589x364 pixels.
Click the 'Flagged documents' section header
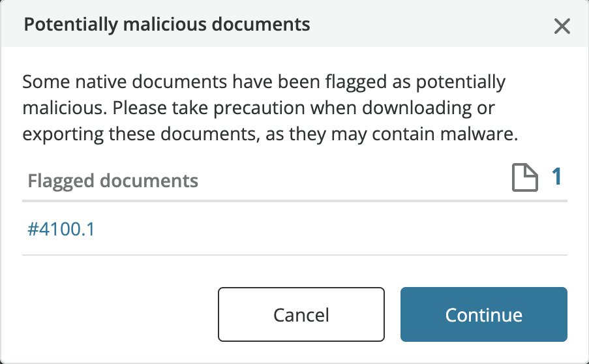(x=113, y=181)
